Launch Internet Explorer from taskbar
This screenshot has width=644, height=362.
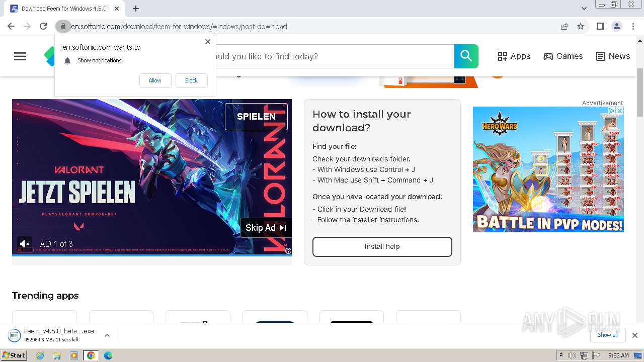[x=40, y=355]
